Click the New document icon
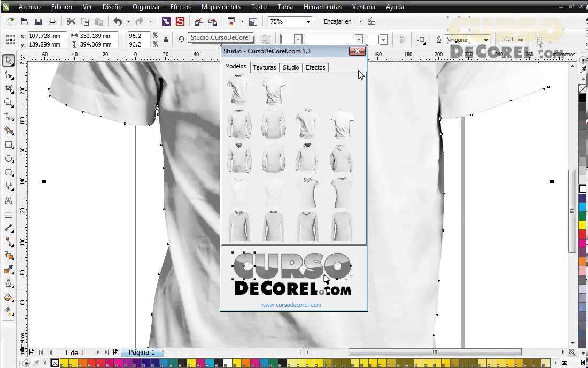The image size is (588, 368). [10, 22]
